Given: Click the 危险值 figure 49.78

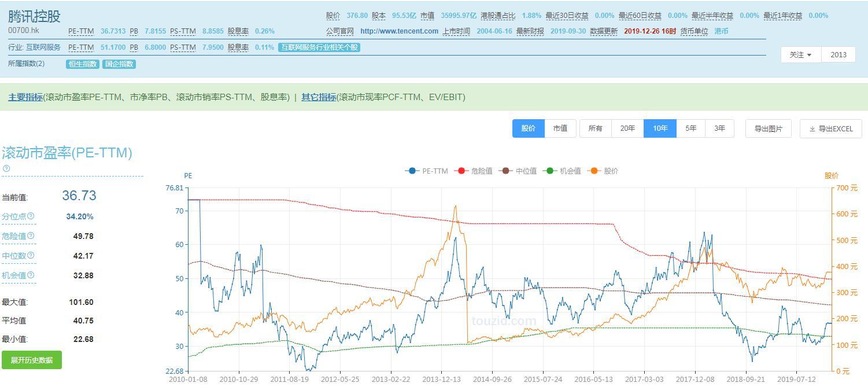Looking at the screenshot, I should (83, 236).
